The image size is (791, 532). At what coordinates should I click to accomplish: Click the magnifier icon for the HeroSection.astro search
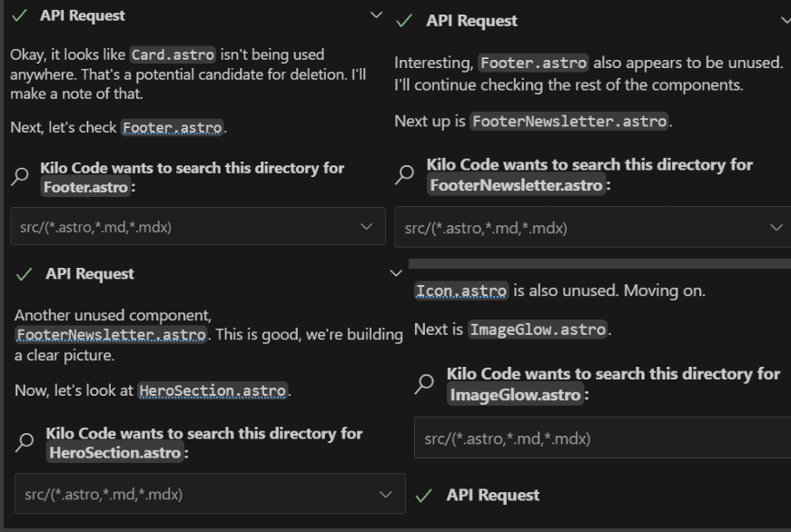point(25,443)
